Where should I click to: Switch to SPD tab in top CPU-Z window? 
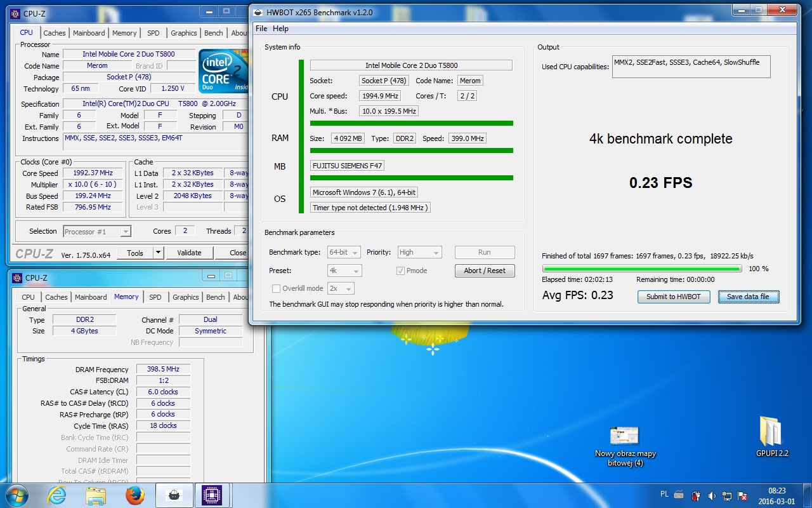click(x=154, y=33)
